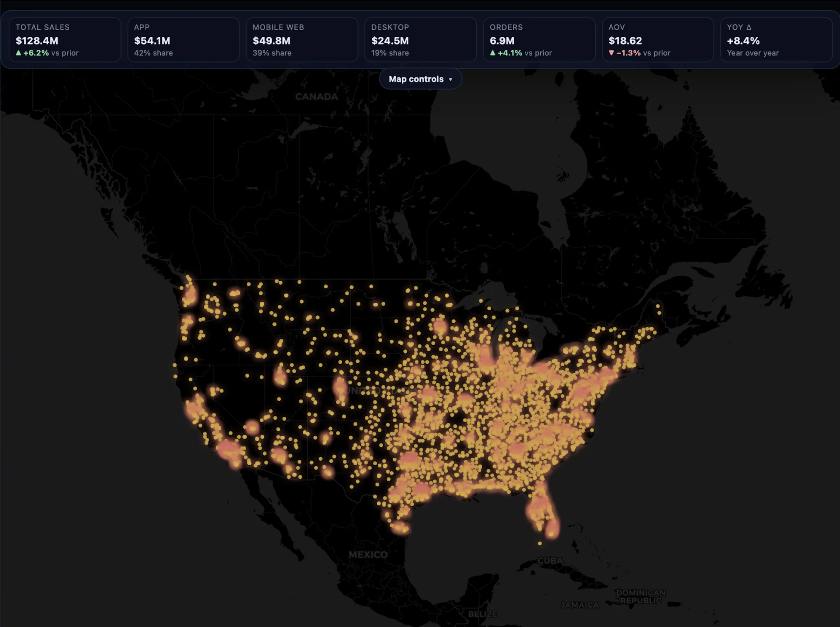Open the Desktop $24.5M card
Screen dimensions: 840x627
pyautogui.click(x=420, y=40)
